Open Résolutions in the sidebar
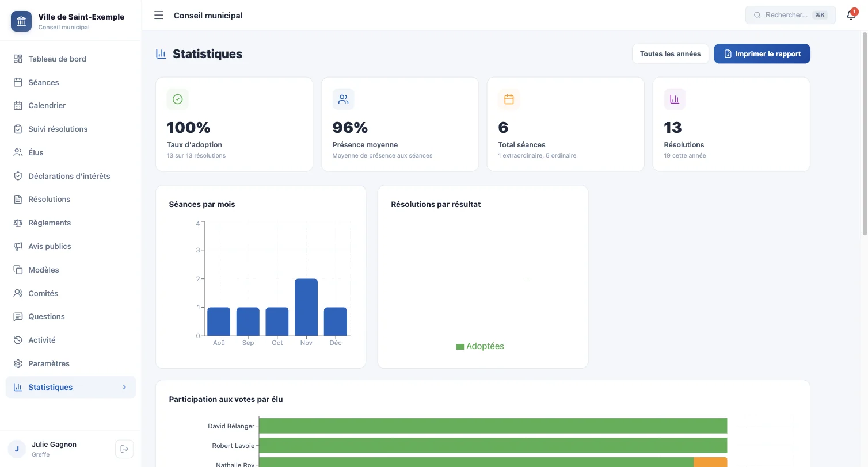 pos(71,200)
